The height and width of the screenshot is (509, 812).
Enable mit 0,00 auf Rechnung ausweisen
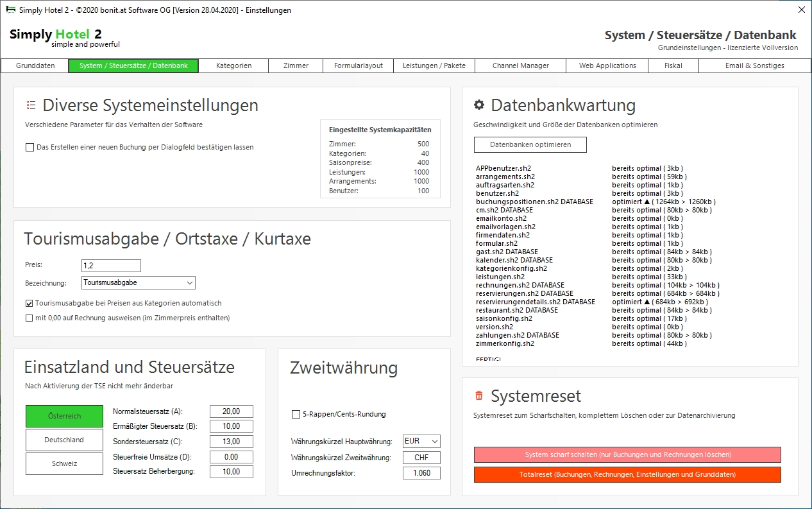[30, 318]
